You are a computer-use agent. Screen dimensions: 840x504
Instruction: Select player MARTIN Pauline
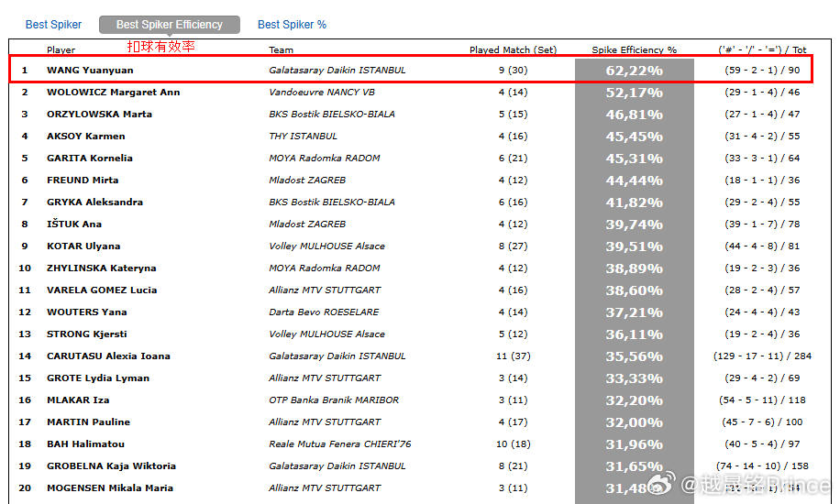click(x=88, y=422)
